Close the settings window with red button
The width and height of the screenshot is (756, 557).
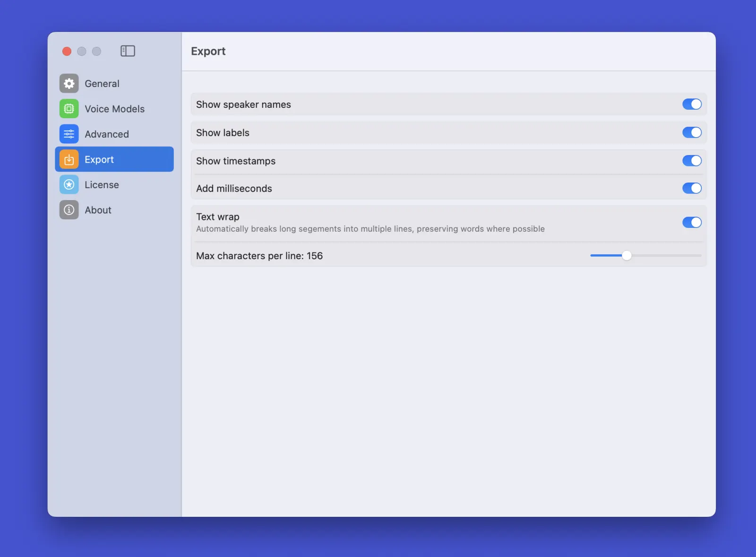pyautogui.click(x=67, y=51)
